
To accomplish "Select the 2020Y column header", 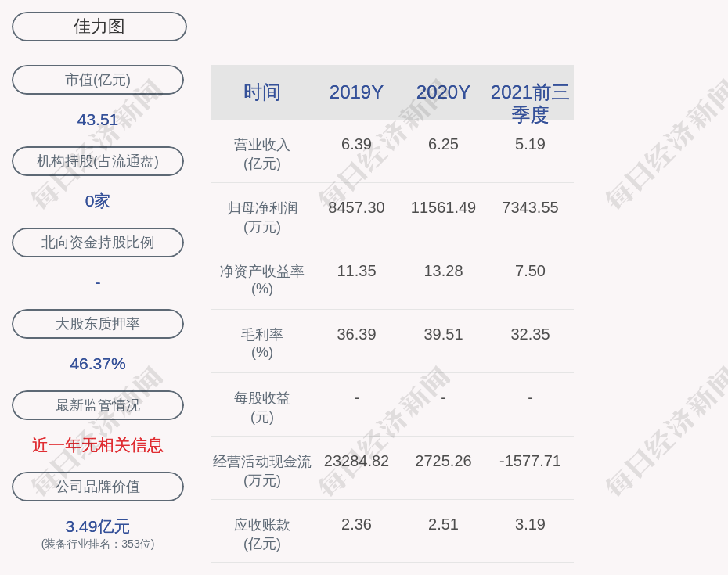I will (x=443, y=92).
